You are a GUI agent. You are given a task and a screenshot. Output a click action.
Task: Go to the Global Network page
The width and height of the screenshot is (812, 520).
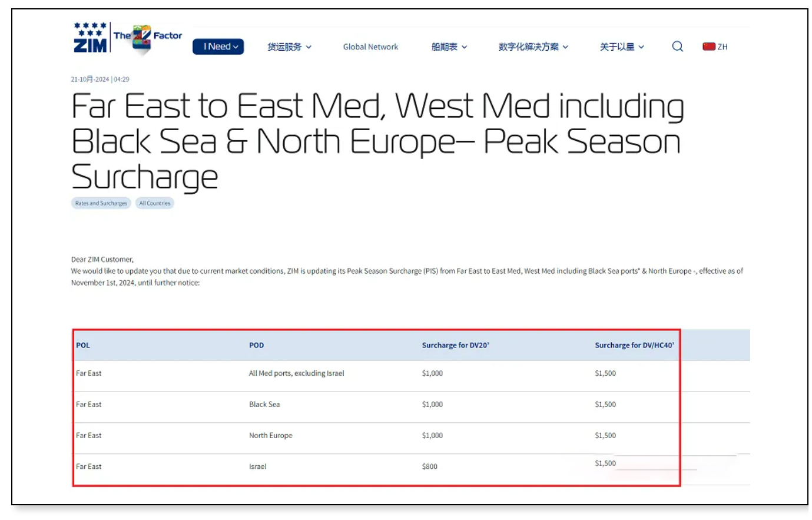370,47
